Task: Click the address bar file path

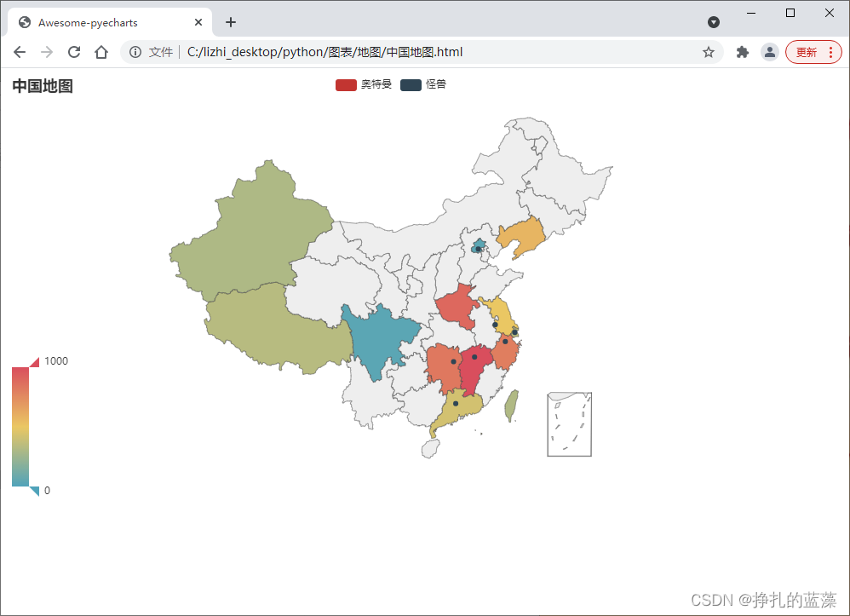Action: coord(328,52)
